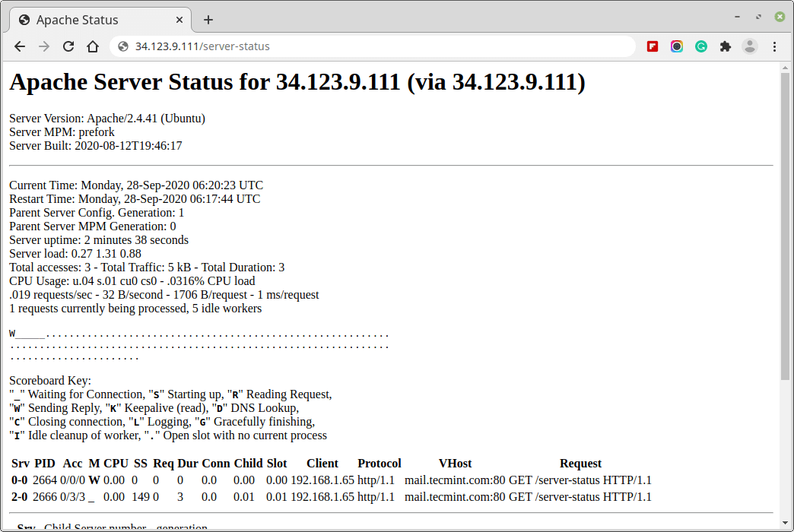Viewport: 794px width, 532px height.
Task: Click the Server Built date line
Action: click(x=95, y=146)
